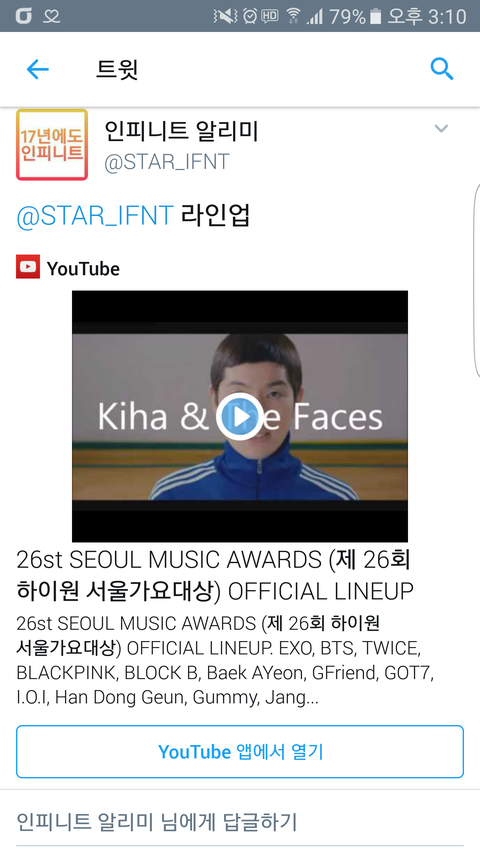The image size is (480, 853).
Task: Open the @STAR_IFNT mention link
Action: pos(95,216)
